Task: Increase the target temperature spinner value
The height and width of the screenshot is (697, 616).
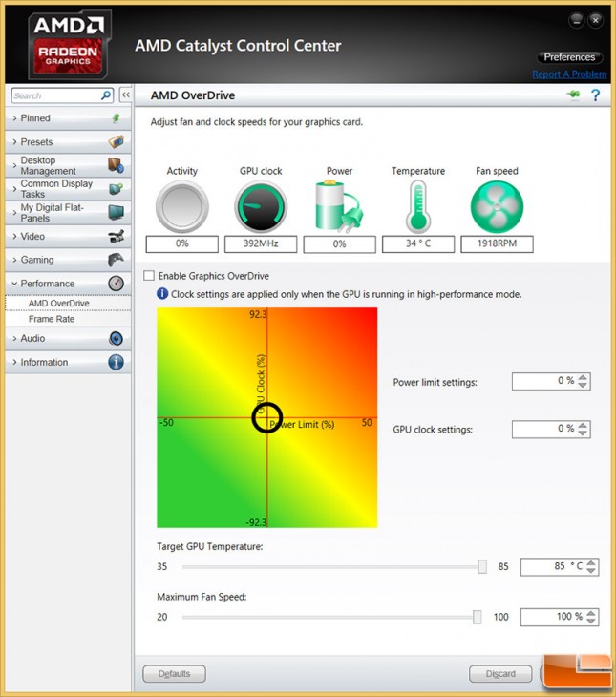Action: click(591, 562)
